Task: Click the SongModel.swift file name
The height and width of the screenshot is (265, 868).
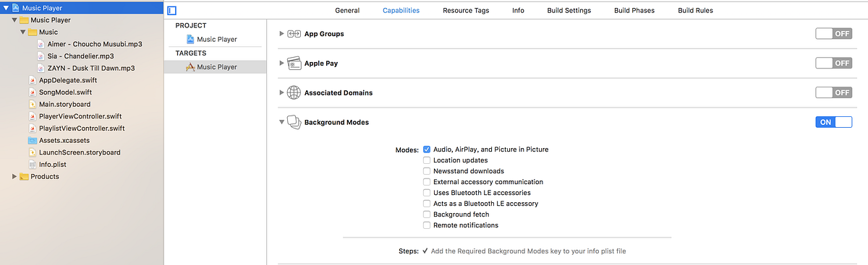Action: coord(65,92)
